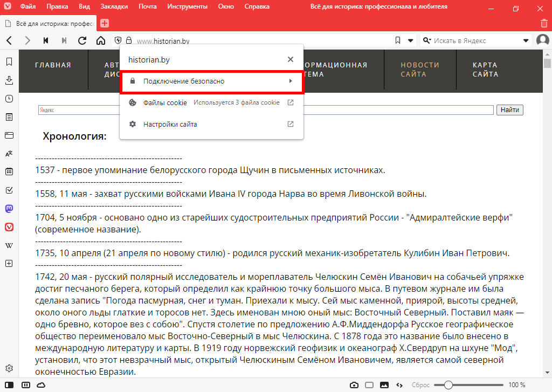
Task: Toggle image loading in the status bar
Action: pos(384,385)
